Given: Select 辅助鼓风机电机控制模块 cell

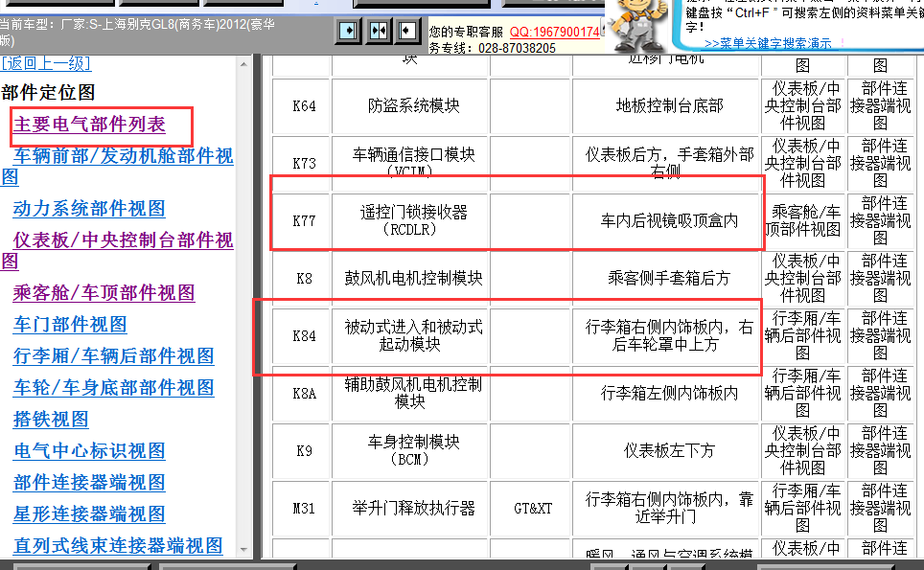Looking at the screenshot, I should click(x=411, y=394).
